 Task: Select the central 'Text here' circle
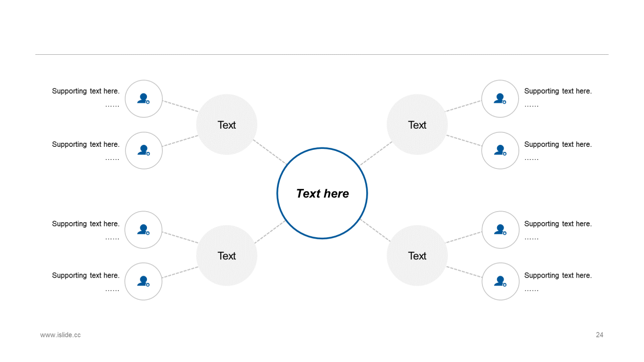pos(322,193)
